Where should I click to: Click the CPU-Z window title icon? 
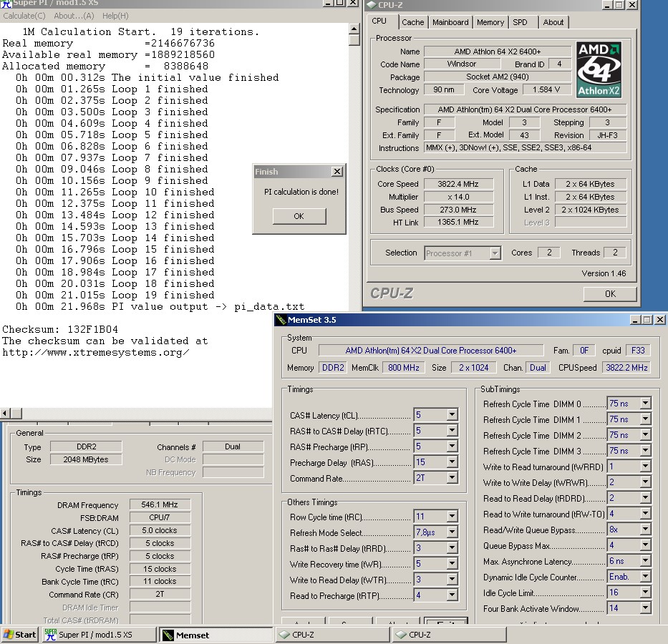[x=371, y=5]
